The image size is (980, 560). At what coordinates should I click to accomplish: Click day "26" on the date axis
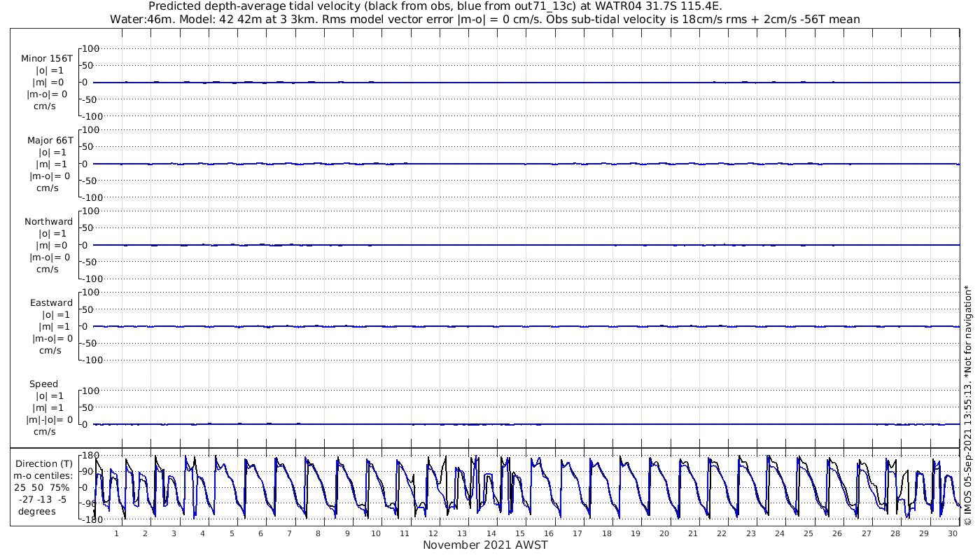[x=837, y=533]
